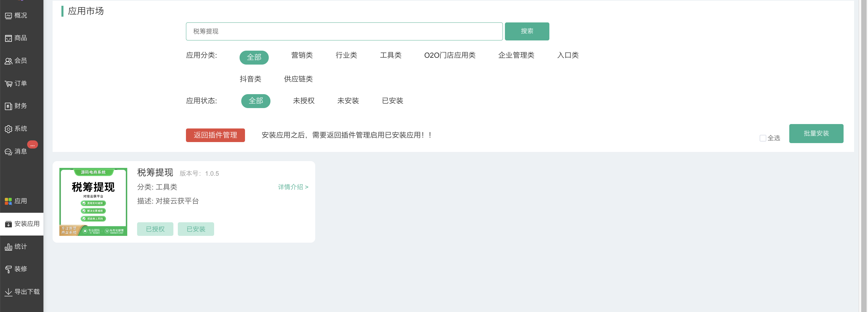The image size is (868, 312).
Task: Click the 系统 settings gear icon
Action: pyautogui.click(x=8, y=129)
